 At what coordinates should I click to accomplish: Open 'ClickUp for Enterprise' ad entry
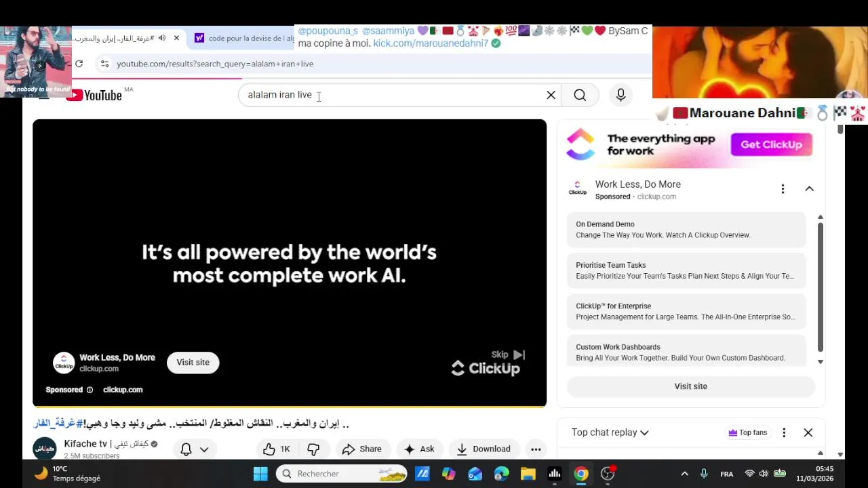pyautogui.click(x=686, y=311)
